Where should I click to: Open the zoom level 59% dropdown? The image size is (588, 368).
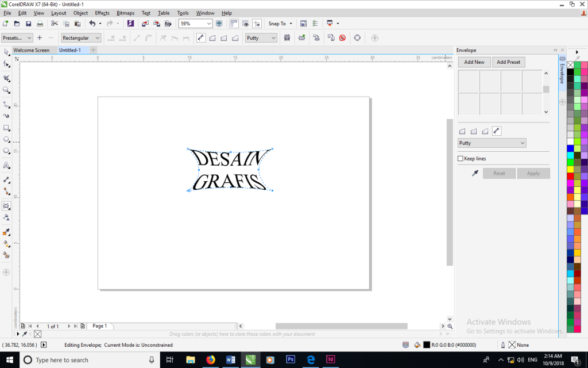pos(208,24)
